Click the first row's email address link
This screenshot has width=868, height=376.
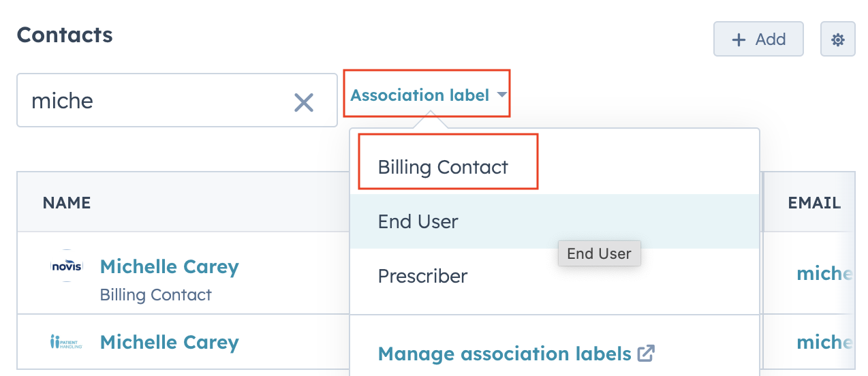824,273
